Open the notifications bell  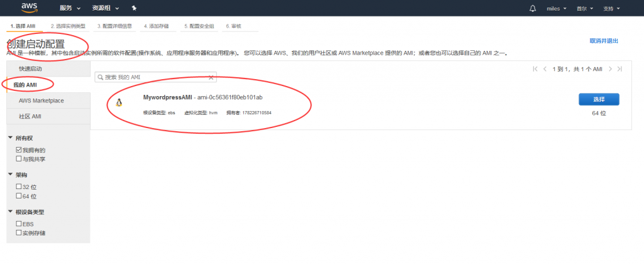533,8
